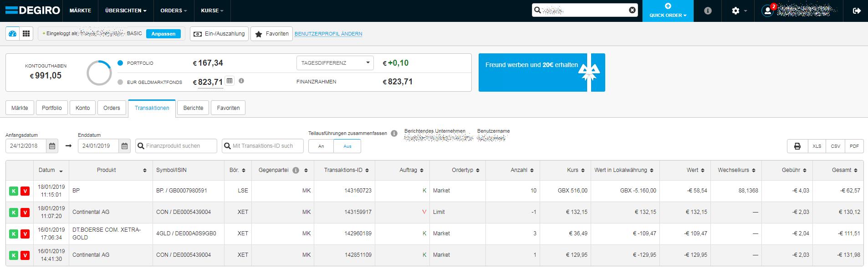Open Ein-/Auszahlung
This screenshot has width=868, height=275.
pyautogui.click(x=219, y=34)
